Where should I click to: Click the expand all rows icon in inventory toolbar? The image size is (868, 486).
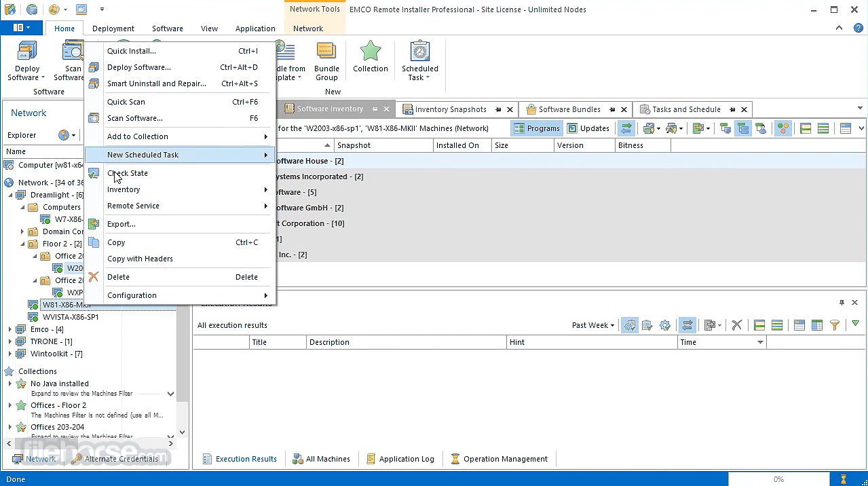tap(806, 128)
